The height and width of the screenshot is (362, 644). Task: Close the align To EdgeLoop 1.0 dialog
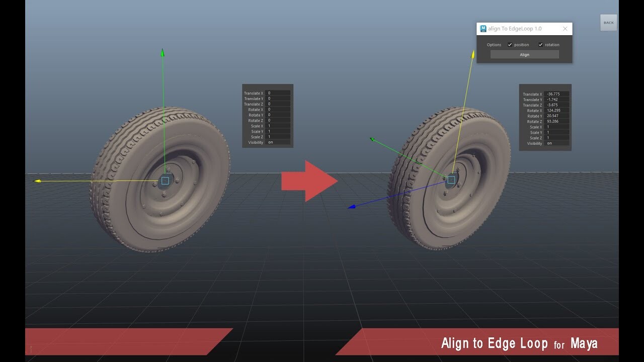point(565,29)
